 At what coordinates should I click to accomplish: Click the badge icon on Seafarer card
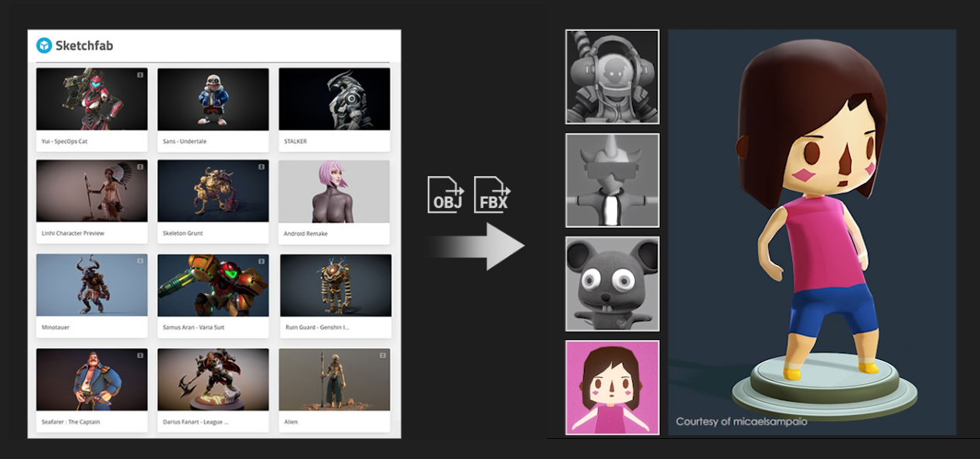tap(140, 355)
